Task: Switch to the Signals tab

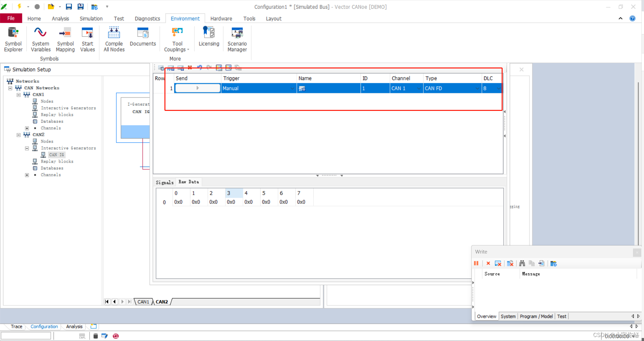Action: tap(165, 182)
